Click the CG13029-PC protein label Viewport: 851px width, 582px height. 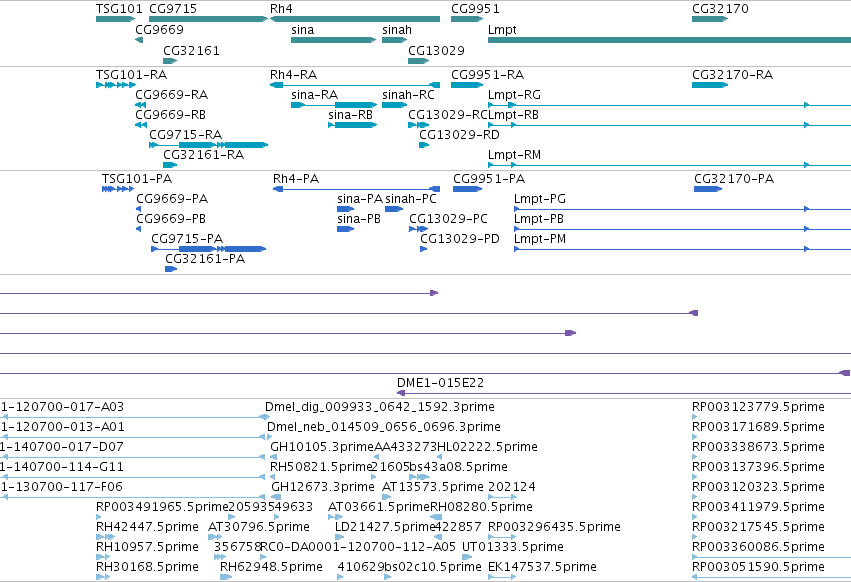(x=448, y=219)
